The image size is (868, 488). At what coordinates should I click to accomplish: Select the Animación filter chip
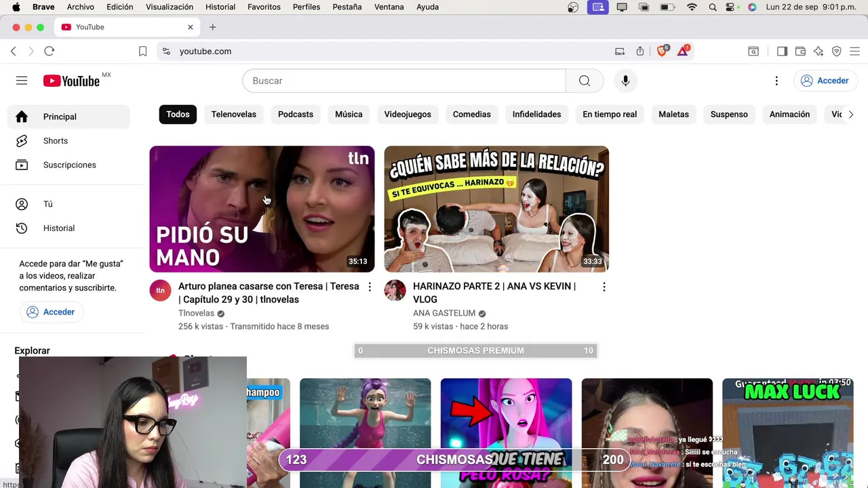(x=789, y=115)
